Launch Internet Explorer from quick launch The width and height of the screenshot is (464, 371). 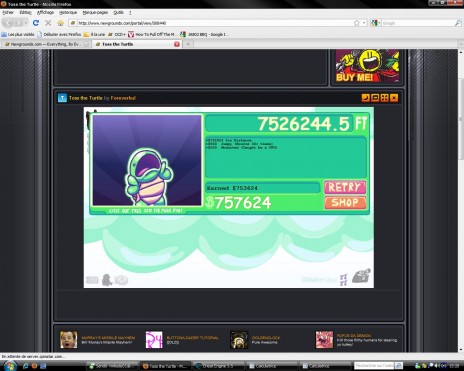click(x=25, y=366)
